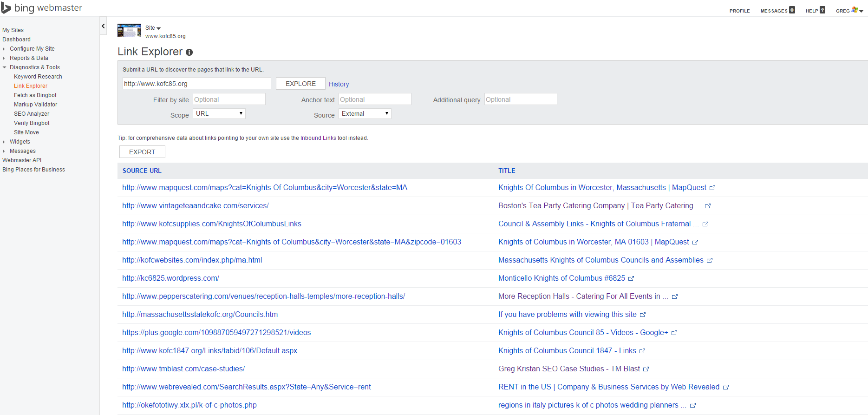
Task: Open okefototiwy.xlx.pl k-of-c-photos link
Action: point(189,405)
